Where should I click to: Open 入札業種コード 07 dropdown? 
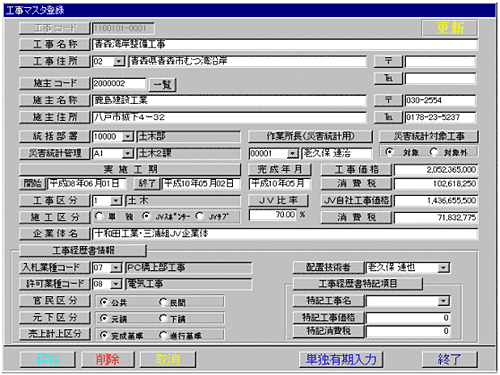click(116, 268)
